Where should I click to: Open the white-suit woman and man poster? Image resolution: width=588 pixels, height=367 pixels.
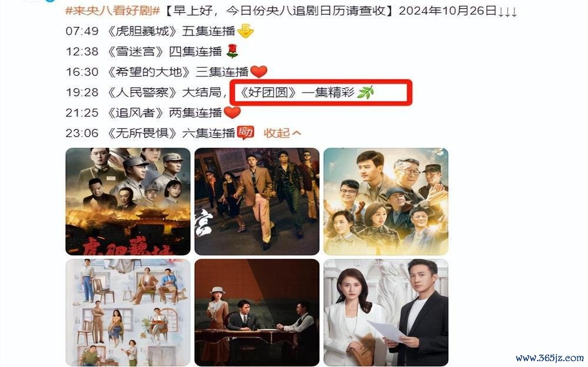[x=386, y=313]
